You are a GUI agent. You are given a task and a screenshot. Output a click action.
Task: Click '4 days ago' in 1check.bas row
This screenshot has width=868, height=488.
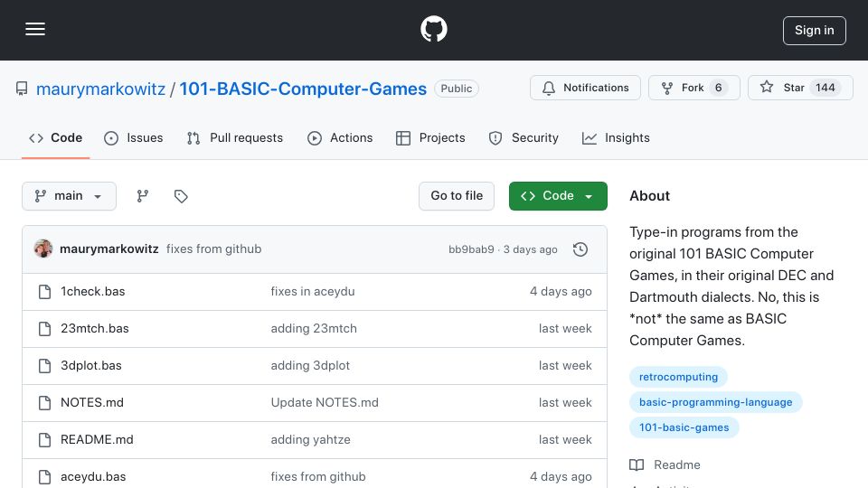point(561,292)
